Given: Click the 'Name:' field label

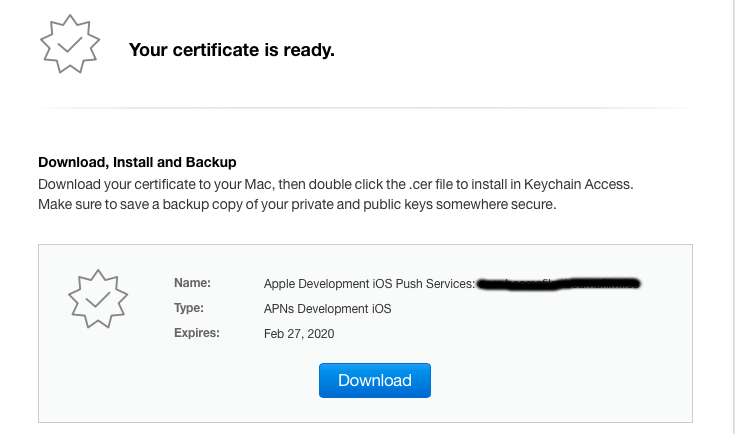Looking at the screenshot, I should (192, 284).
